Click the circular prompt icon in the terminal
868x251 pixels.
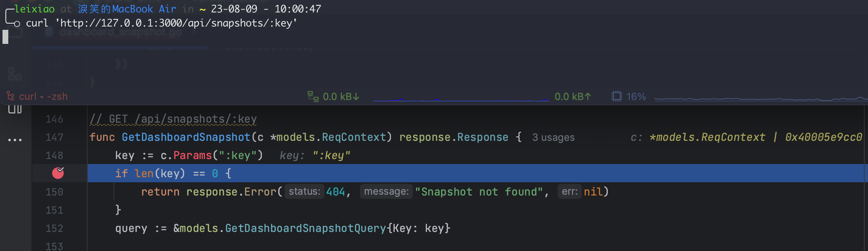coord(17,24)
